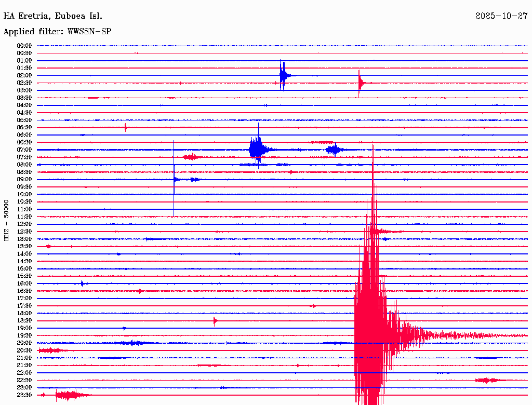Image resolution: width=532 pixels, height=405 pixels.
Task: Select the 08:00 time label
Action: (24, 165)
